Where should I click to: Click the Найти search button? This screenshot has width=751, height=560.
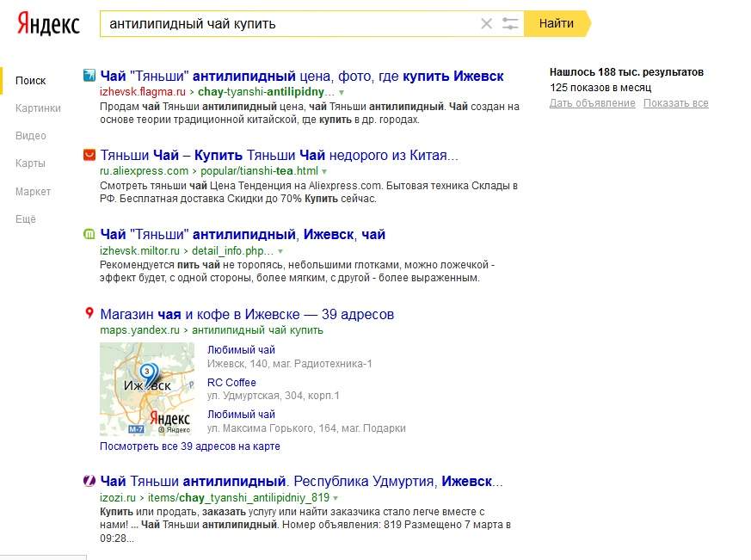(557, 23)
